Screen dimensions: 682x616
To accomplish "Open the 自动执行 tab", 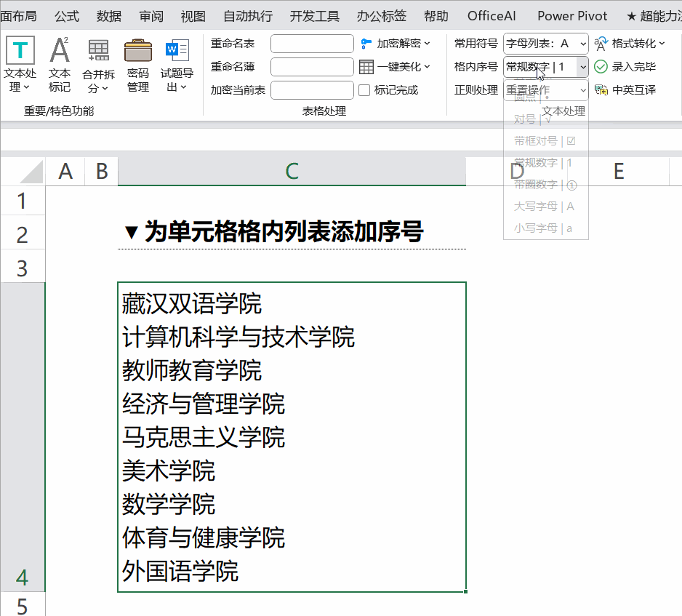I will [x=248, y=16].
